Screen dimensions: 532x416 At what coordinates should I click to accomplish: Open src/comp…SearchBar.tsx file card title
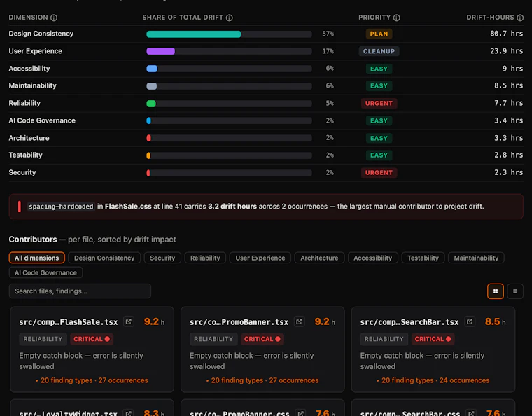tap(409, 322)
